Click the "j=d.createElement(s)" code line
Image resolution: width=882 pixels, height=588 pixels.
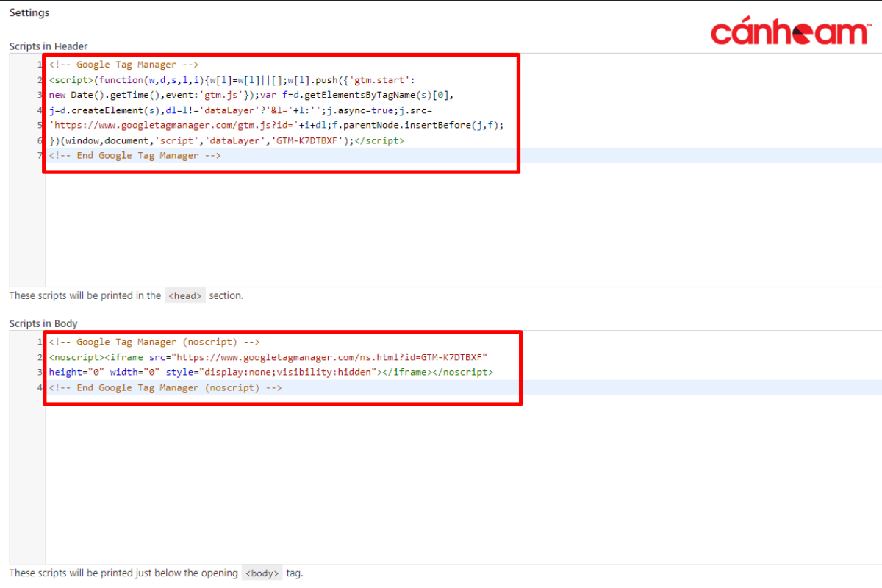(241, 110)
